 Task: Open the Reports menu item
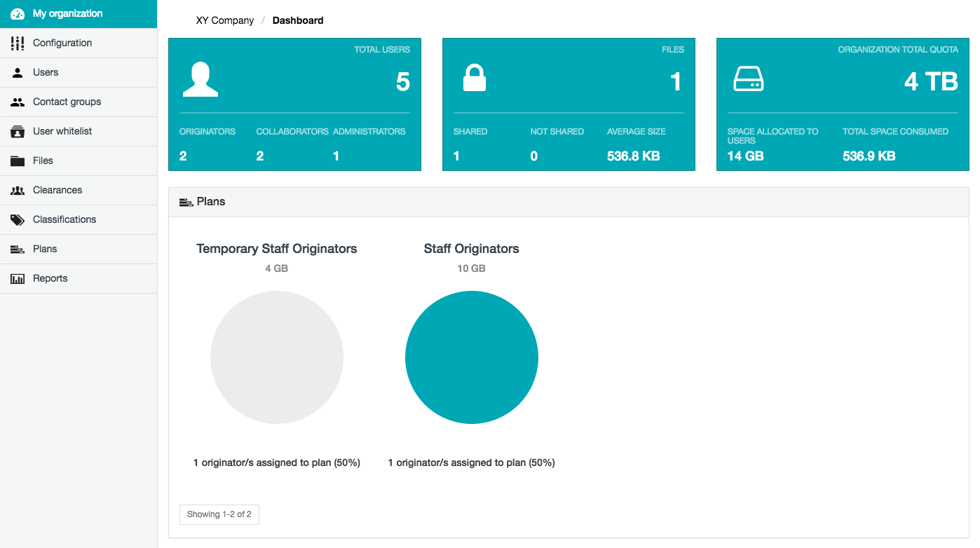[x=50, y=278]
